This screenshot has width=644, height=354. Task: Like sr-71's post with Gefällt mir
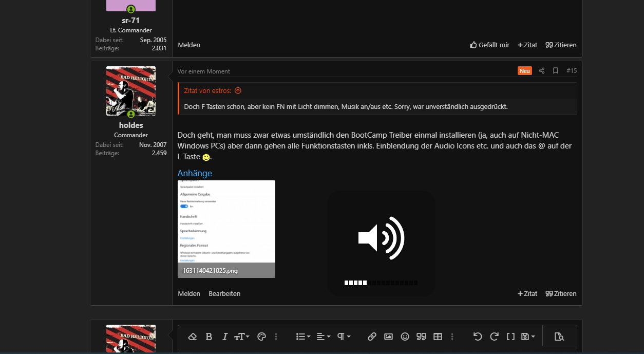tap(490, 45)
